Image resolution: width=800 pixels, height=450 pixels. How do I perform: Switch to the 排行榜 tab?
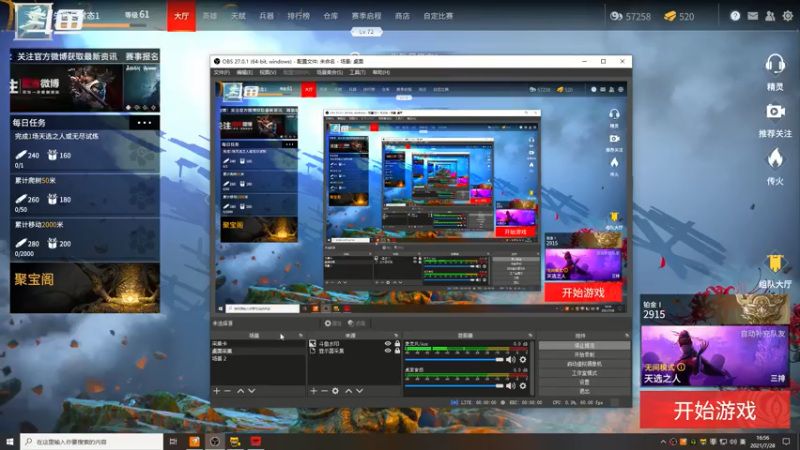point(298,16)
